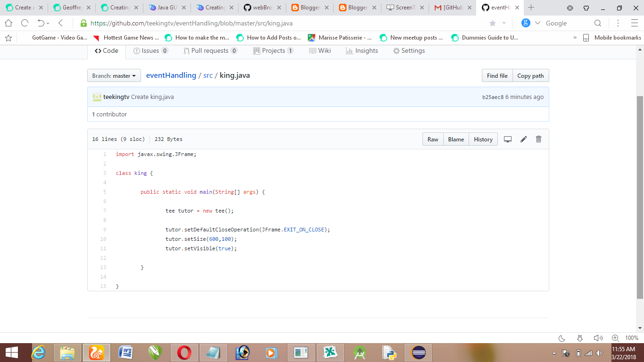The width and height of the screenshot is (644, 362).
Task: Click the outlined star on the bookmarks bar
Action: click(x=8, y=38)
